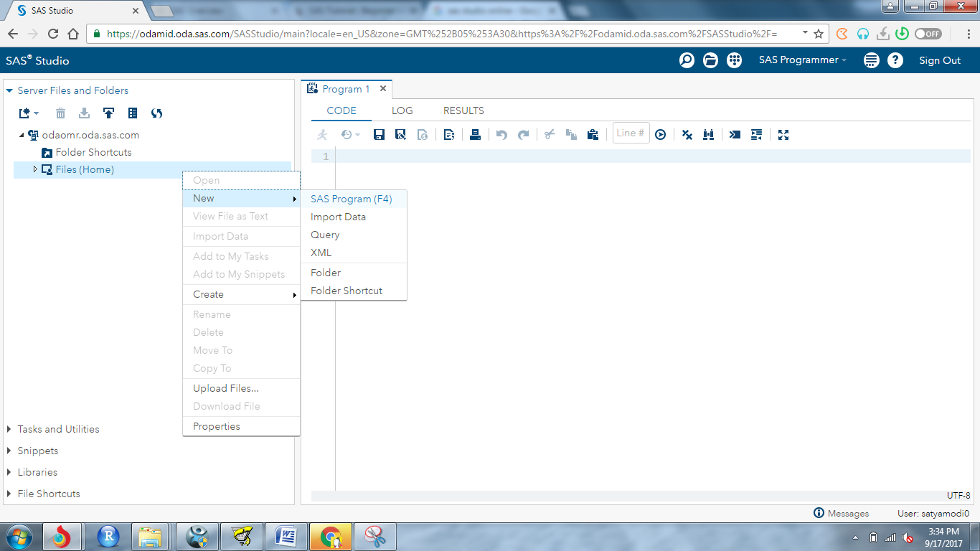Click the Run program running-man icon
The height and width of the screenshot is (551, 980).
point(322,134)
